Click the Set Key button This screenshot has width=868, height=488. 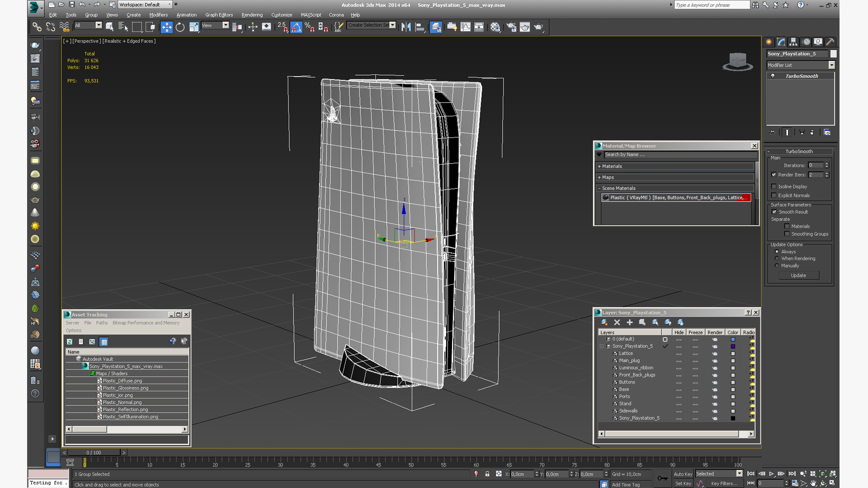pos(683,483)
